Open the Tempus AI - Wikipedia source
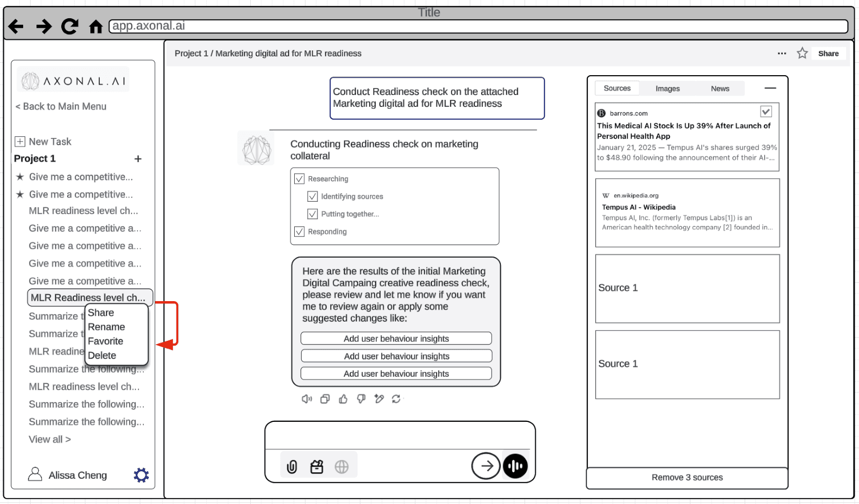This screenshot has width=859, height=504. pyautogui.click(x=687, y=213)
